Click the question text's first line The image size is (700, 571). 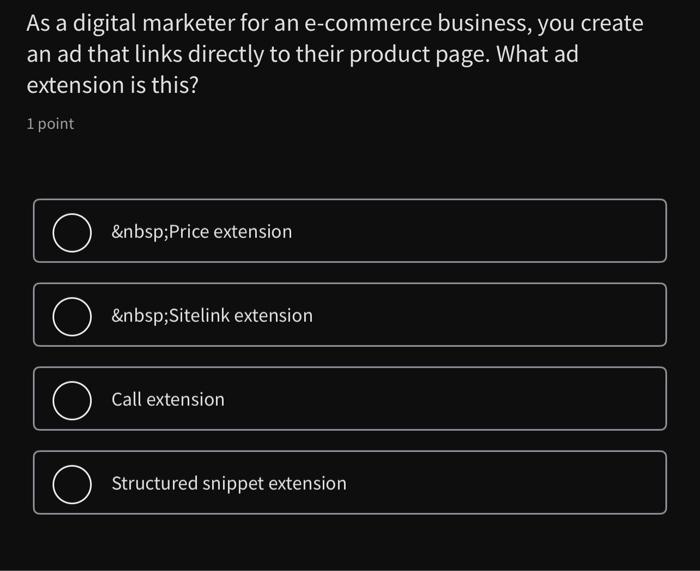pyautogui.click(x=335, y=23)
